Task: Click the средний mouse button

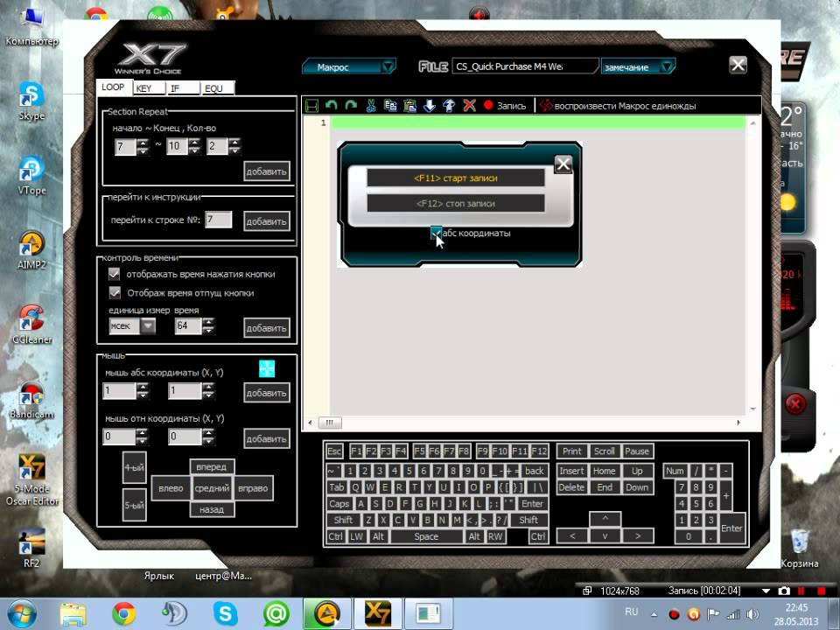Action: click(x=212, y=488)
